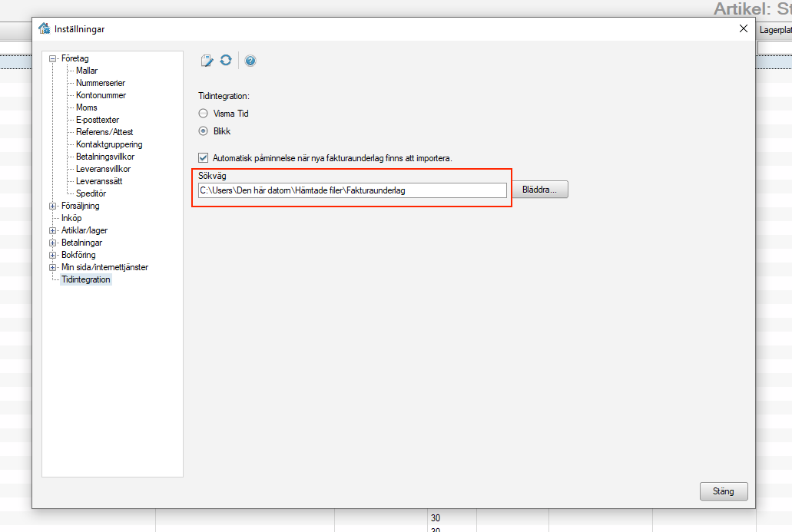
Task: Expand the Försäljning tree node
Action: click(52, 206)
